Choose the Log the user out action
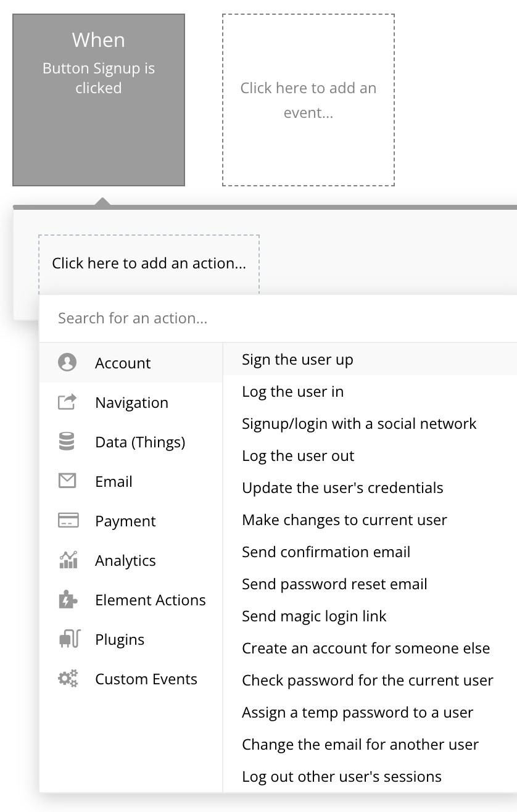Screen dimensions: 517x812 pyautogui.click(x=370, y=455)
